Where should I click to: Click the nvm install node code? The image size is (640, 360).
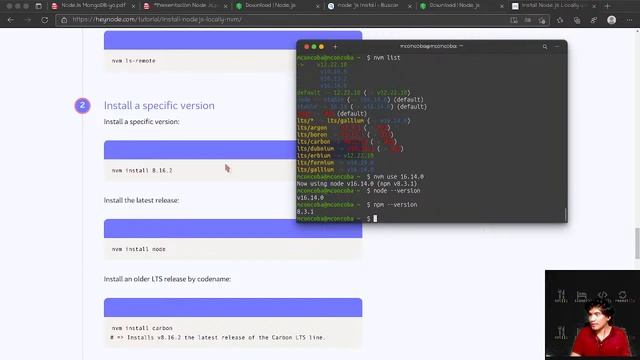pos(139,249)
